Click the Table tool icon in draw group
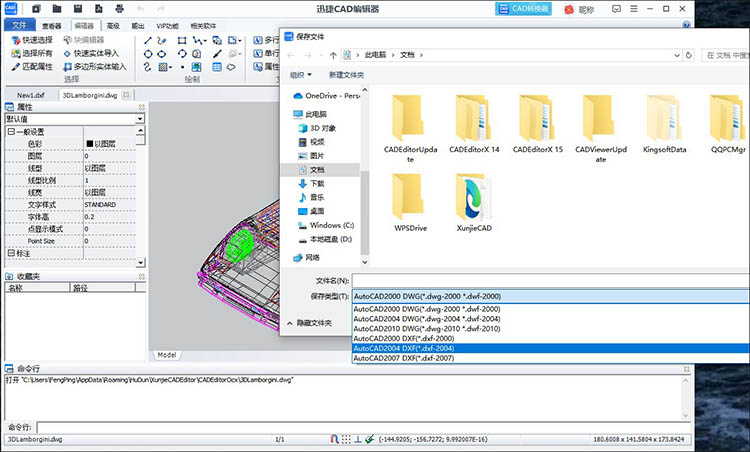This screenshot has width=750, height=452. click(x=217, y=67)
